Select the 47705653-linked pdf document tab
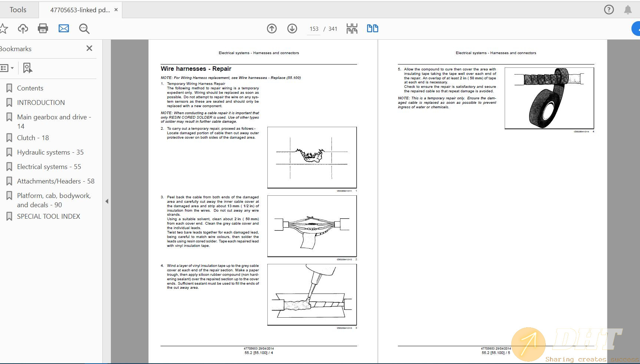Screen dimensions: 640x364 [80, 10]
